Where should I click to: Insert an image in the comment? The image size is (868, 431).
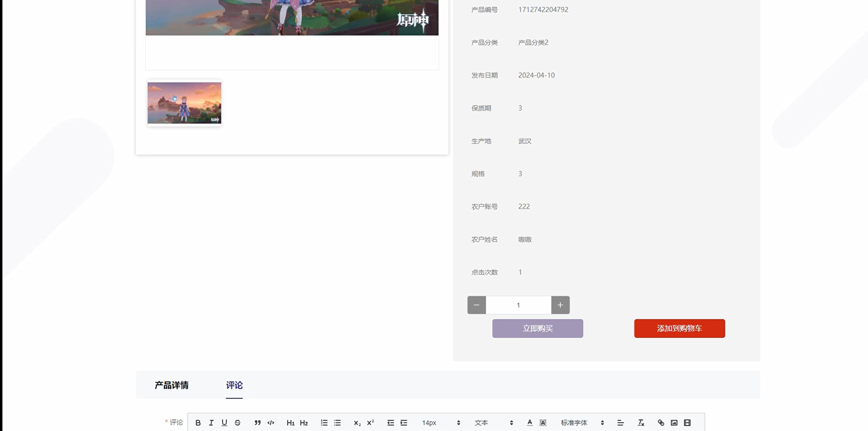[x=674, y=423]
